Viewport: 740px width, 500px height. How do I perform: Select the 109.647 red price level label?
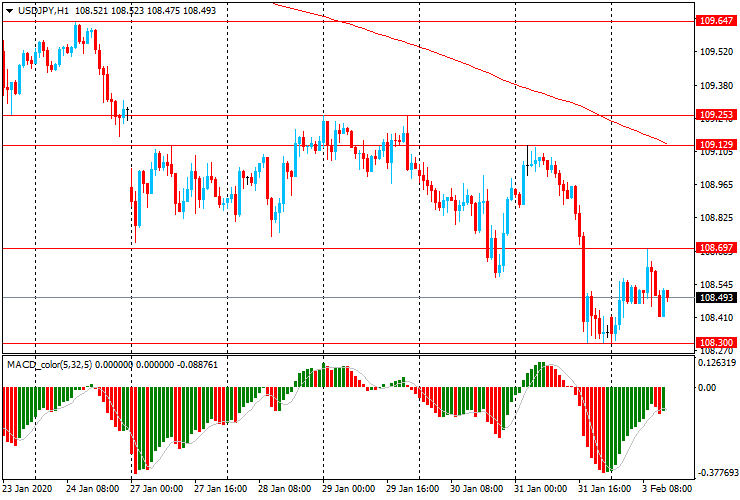[x=716, y=21]
